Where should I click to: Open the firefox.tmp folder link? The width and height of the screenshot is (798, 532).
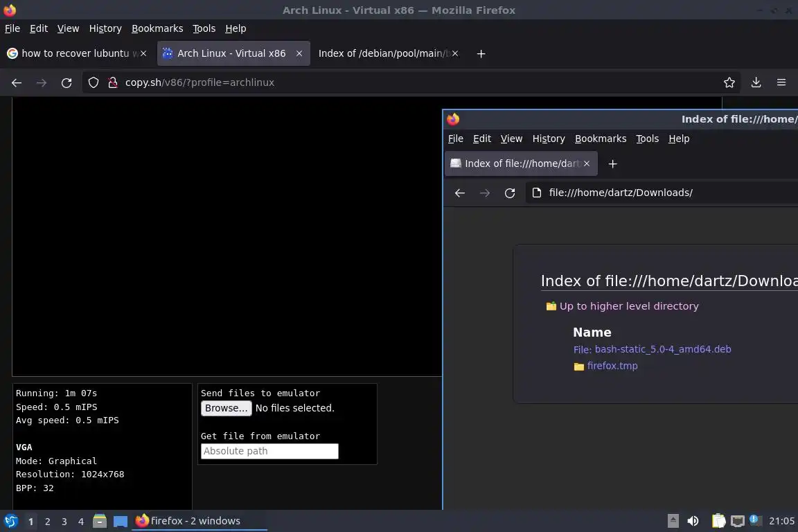[612, 366]
